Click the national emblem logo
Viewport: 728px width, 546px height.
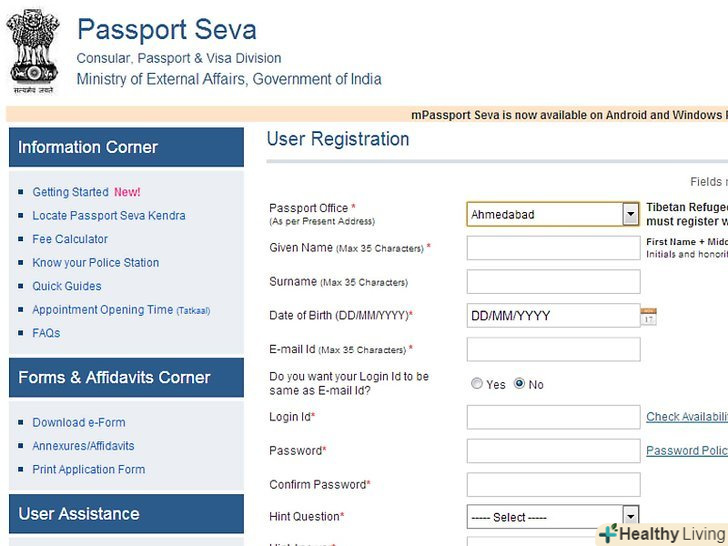pyautogui.click(x=33, y=50)
